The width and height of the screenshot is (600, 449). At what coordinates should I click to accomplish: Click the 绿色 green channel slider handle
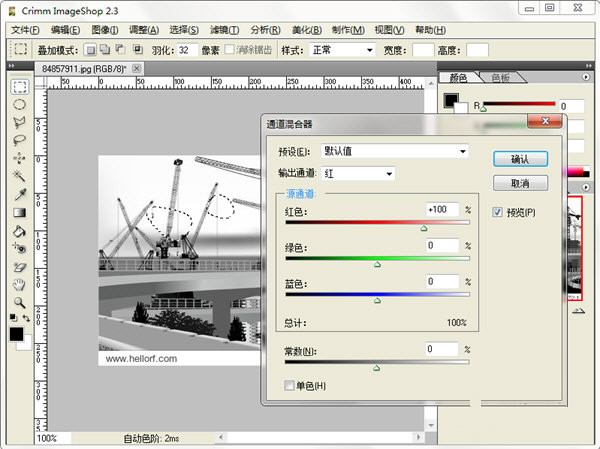coord(377,264)
